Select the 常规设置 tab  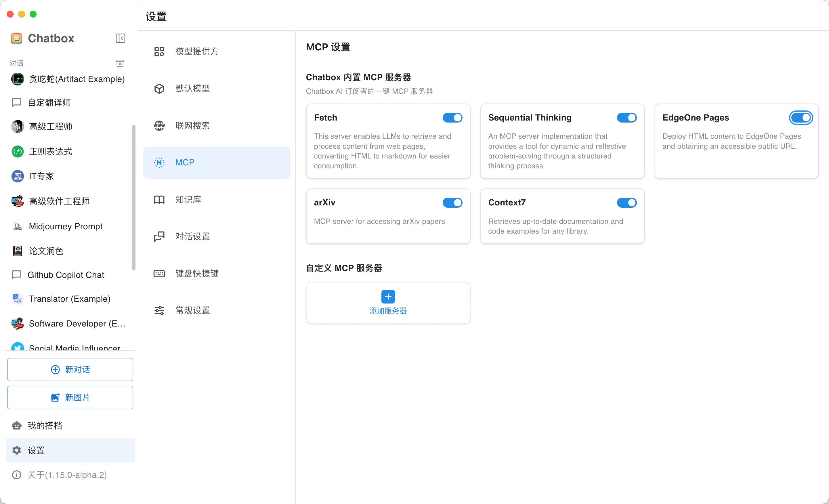[x=217, y=310]
